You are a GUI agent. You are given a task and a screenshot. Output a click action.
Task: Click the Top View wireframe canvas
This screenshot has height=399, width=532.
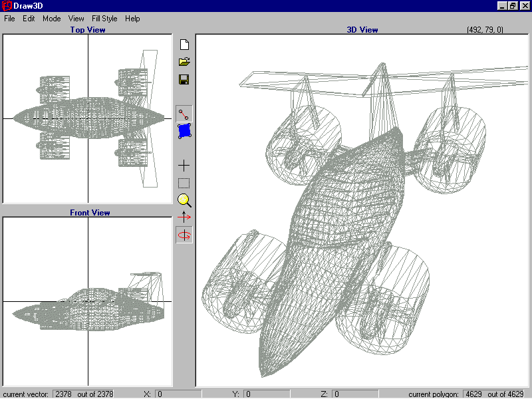[x=88, y=119]
